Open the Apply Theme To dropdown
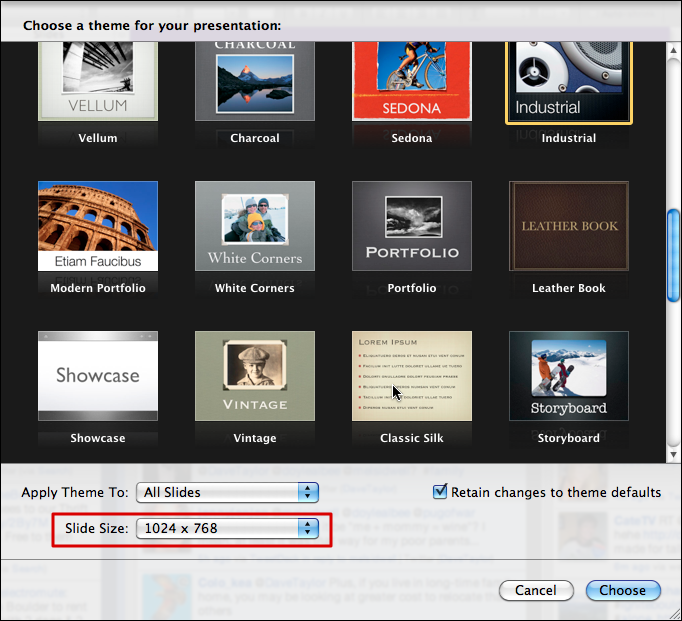 pos(228,492)
